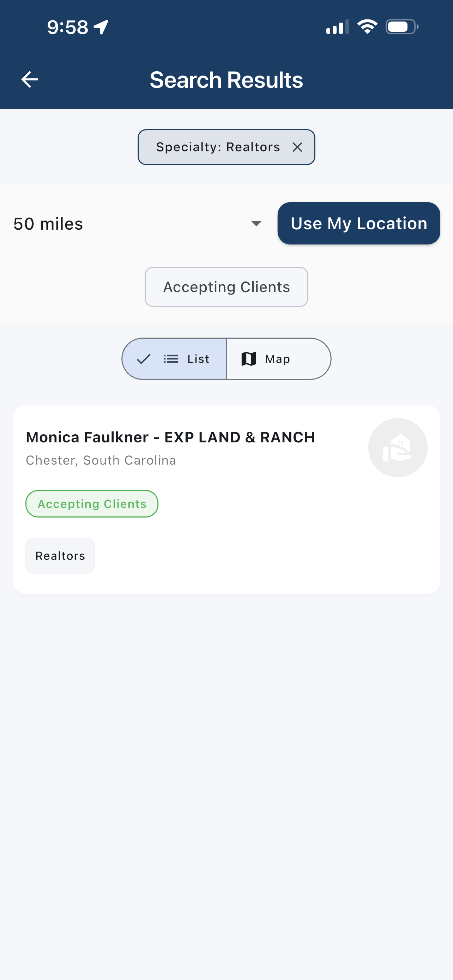Click the checkmark on List segment
This screenshot has width=453, height=980.
pyautogui.click(x=144, y=359)
